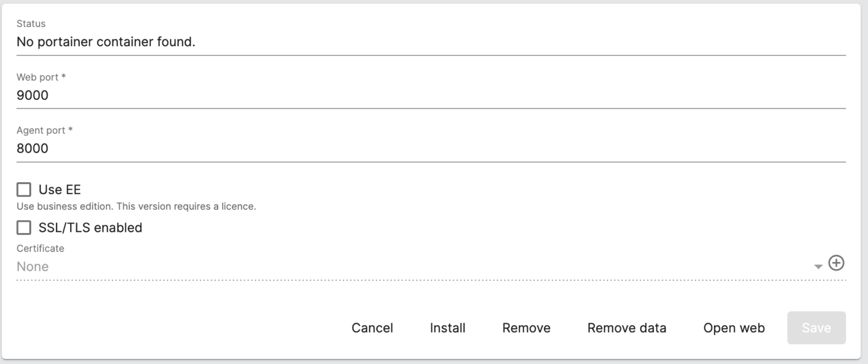Screen dimensions: 868x364
Task: Tick the SSL/TLS enabled checkbox
Action: pyautogui.click(x=24, y=228)
